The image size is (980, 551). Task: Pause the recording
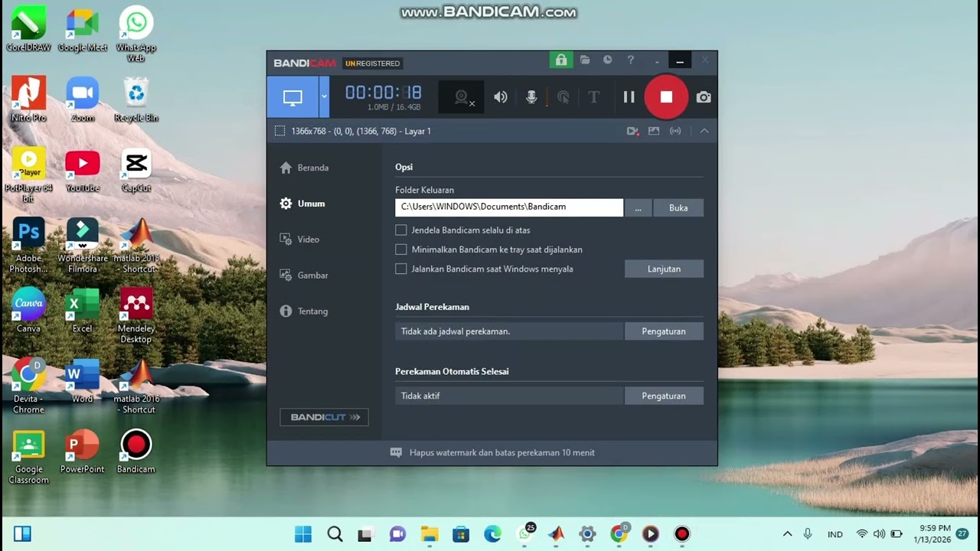coord(629,97)
